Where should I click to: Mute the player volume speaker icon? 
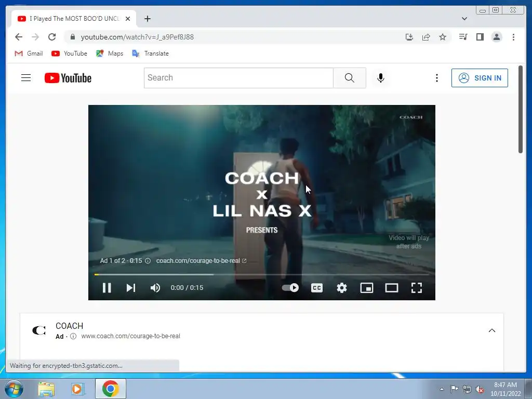155,288
